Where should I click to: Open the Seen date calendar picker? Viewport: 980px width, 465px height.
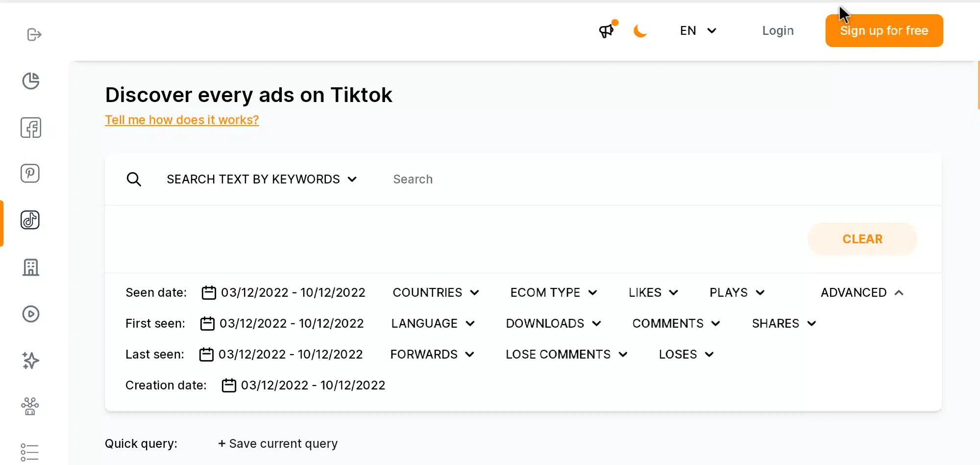click(x=208, y=292)
